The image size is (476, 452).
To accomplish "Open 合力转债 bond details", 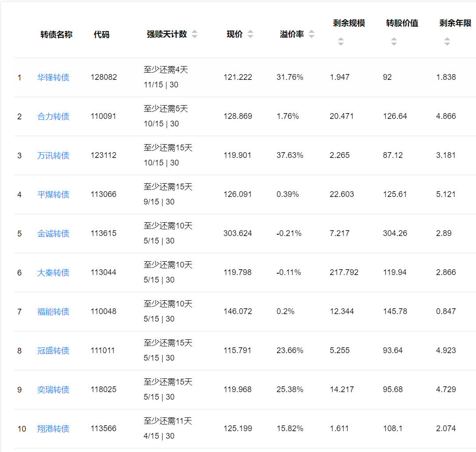I will tap(53, 117).
